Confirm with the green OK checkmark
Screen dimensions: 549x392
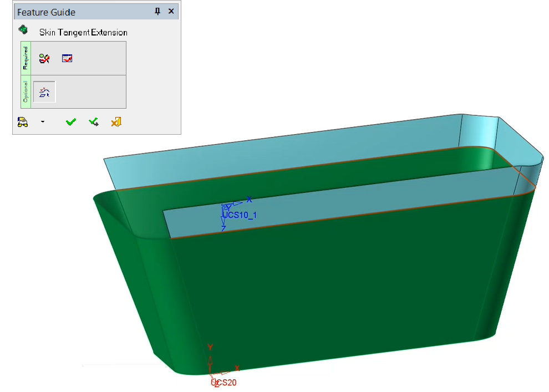tap(71, 122)
